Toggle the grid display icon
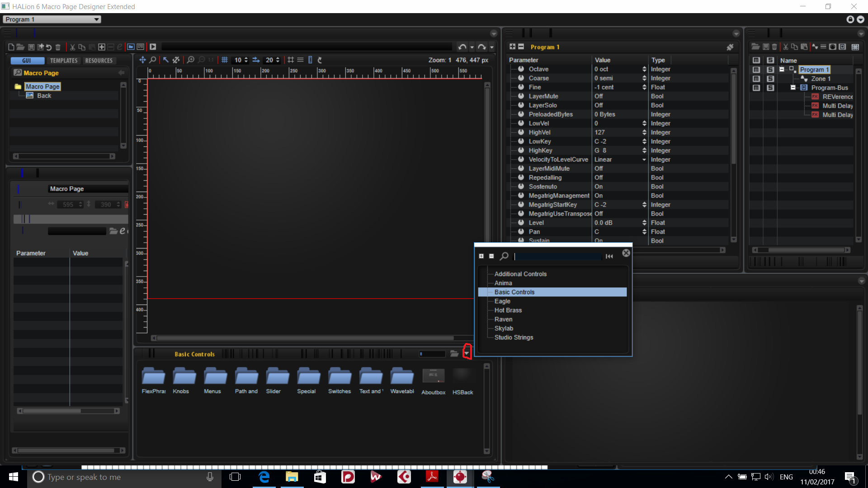This screenshot has width=868, height=488. (x=225, y=60)
